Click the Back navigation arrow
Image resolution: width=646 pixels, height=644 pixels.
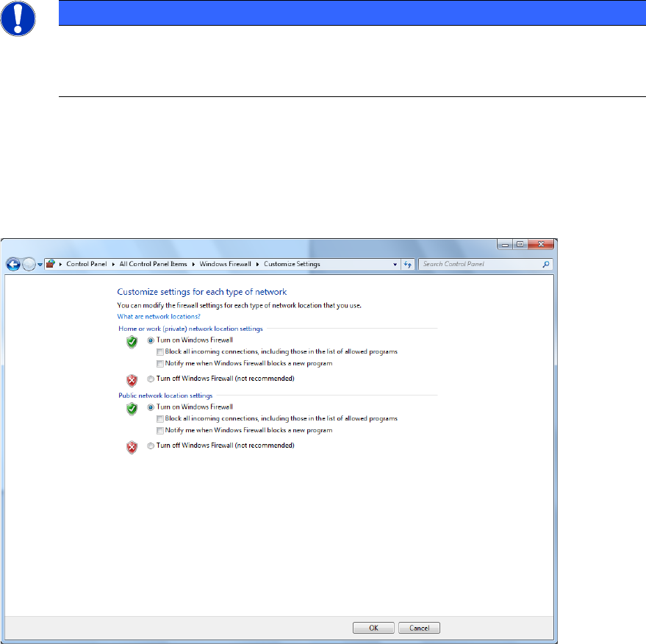tap(13, 264)
